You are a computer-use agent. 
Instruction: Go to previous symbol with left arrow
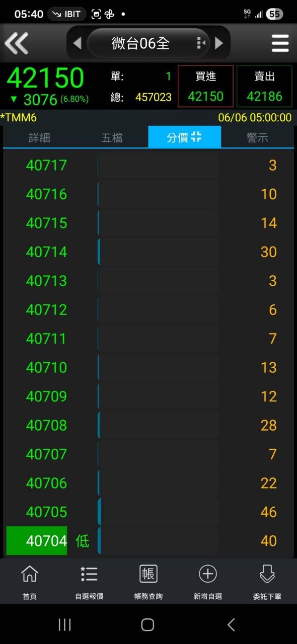[77, 43]
